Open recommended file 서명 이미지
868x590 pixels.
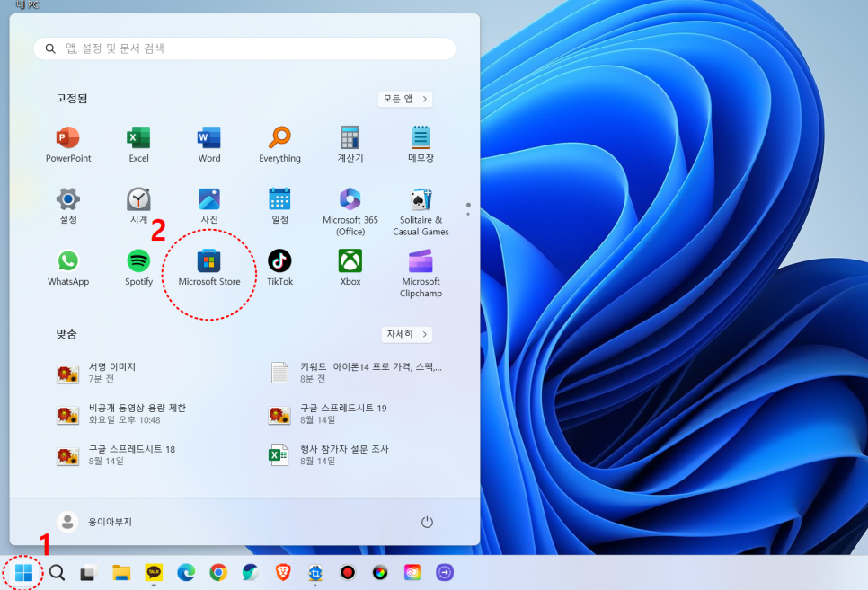[97, 373]
